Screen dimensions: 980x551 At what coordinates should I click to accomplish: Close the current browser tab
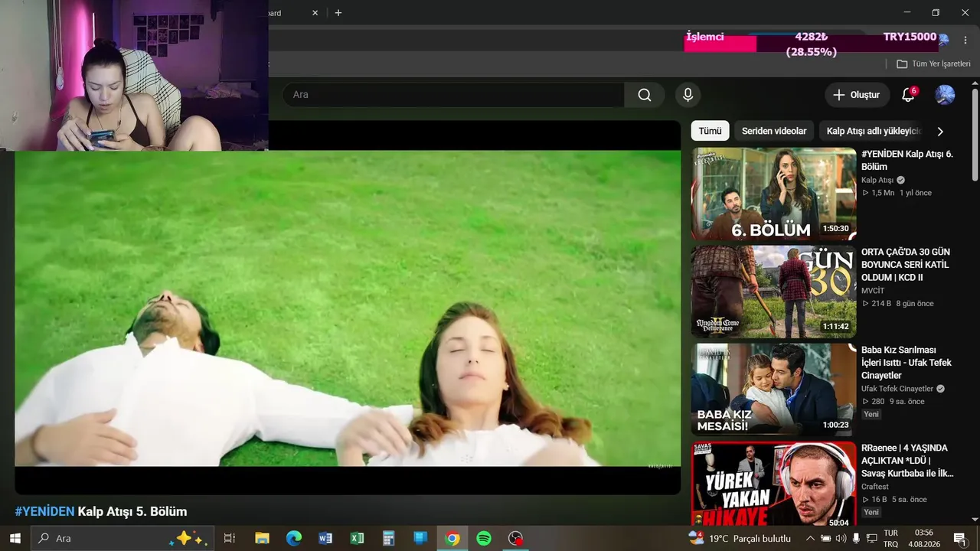pos(315,13)
